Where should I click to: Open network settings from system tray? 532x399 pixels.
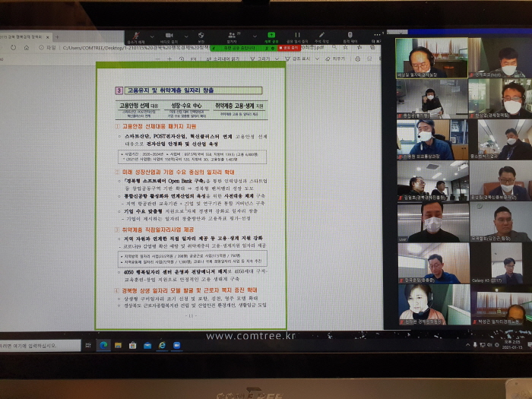coord(482,345)
